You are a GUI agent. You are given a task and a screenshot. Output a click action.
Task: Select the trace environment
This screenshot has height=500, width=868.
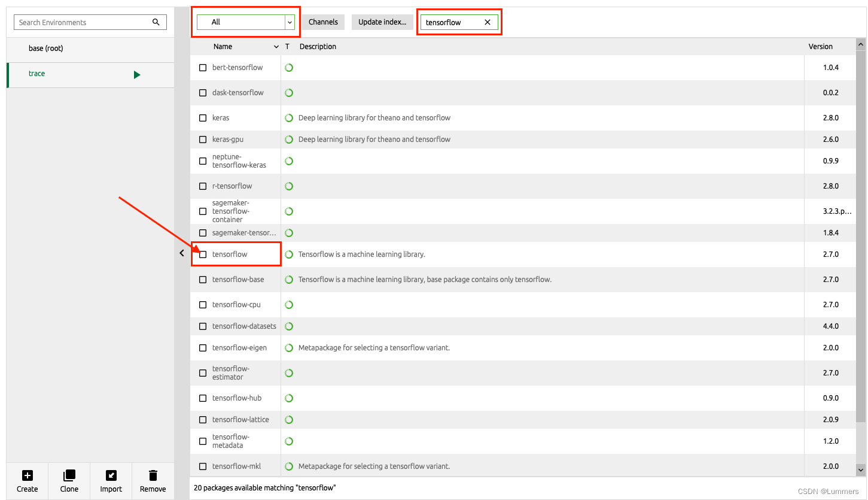[x=90, y=74]
